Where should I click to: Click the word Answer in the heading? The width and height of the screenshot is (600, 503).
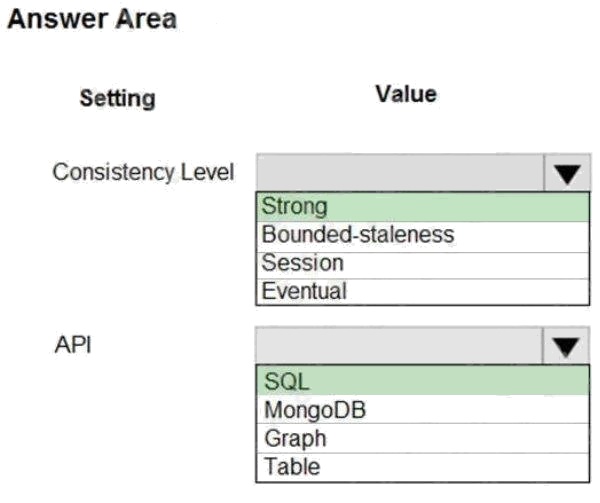point(54,19)
